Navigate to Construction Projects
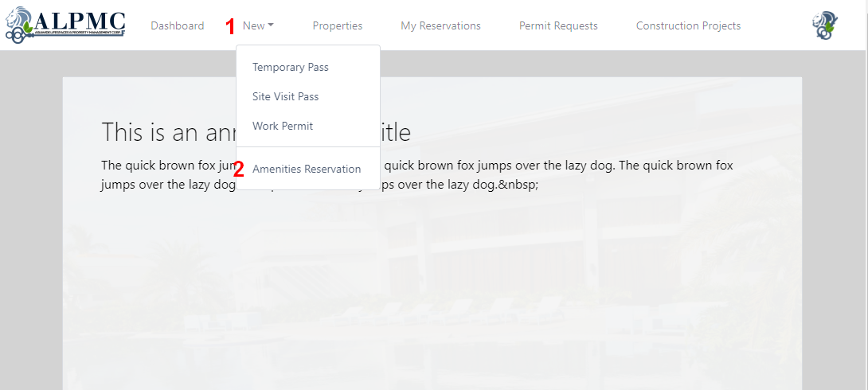This screenshot has height=390, width=868. click(x=688, y=25)
